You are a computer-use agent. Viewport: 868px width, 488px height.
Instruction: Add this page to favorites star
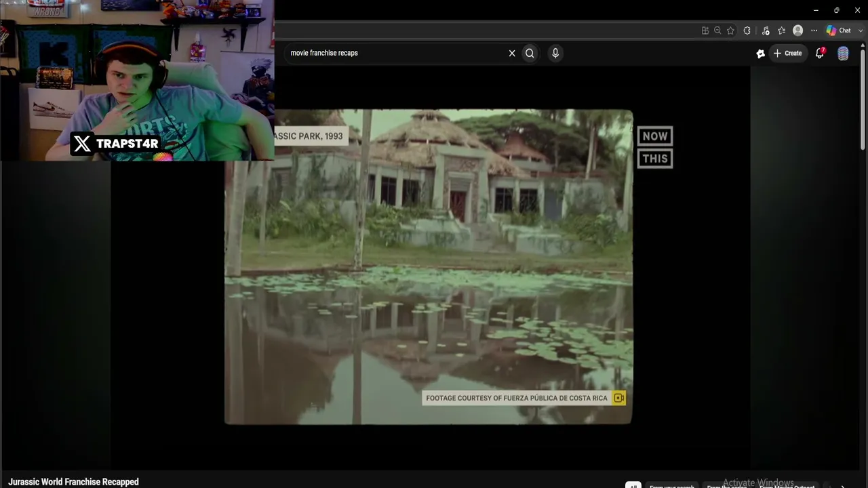[730, 30]
